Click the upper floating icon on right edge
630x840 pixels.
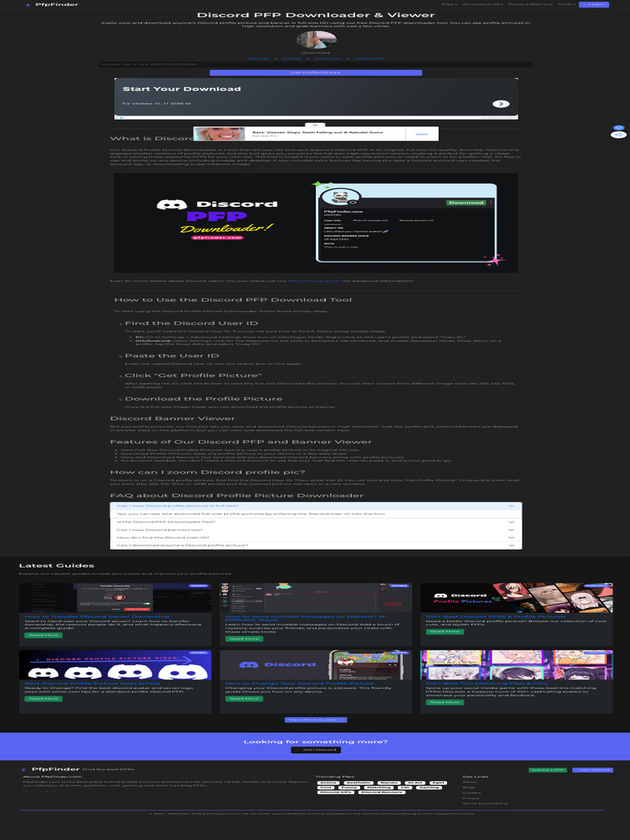click(x=619, y=127)
